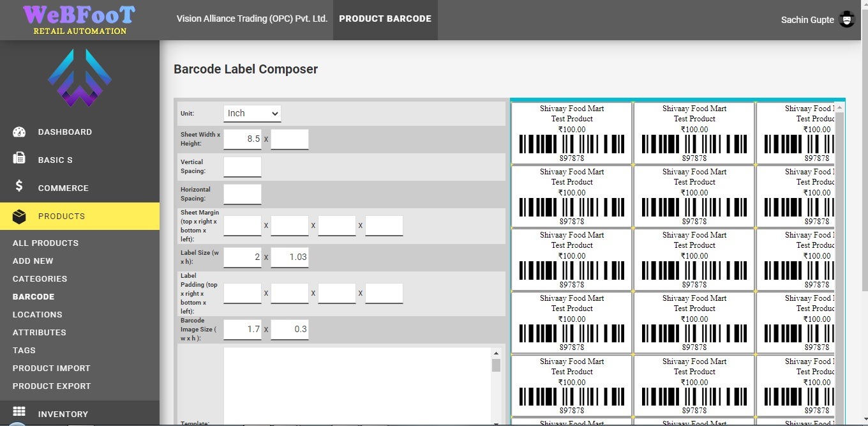The height and width of the screenshot is (426, 868).
Task: Open Product Import page
Action: coord(51,369)
